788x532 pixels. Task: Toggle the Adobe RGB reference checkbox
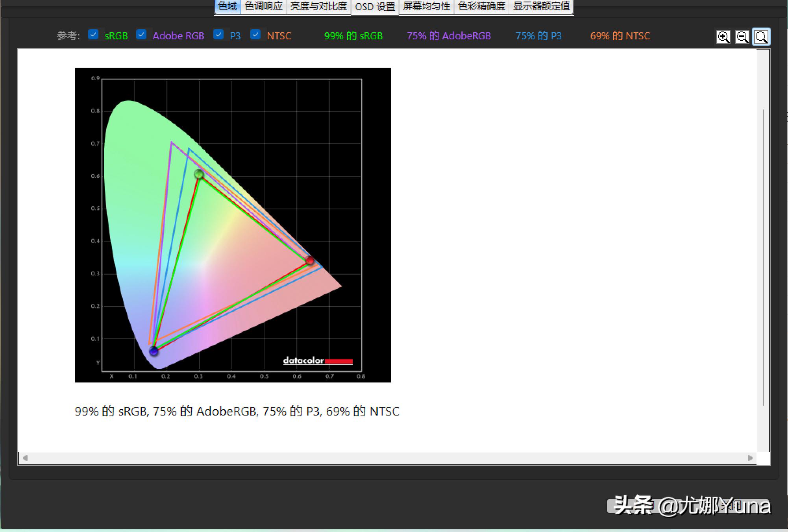pyautogui.click(x=141, y=35)
